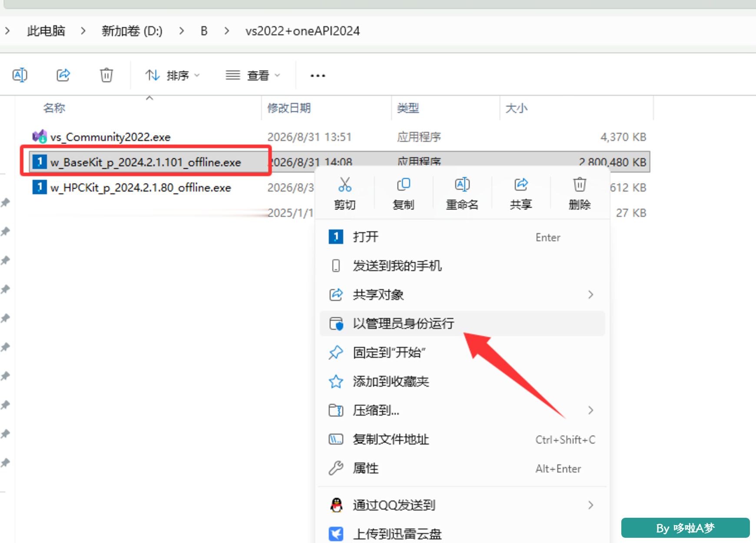Sort by the 大小 column header
The height and width of the screenshot is (543, 756).
pyautogui.click(x=517, y=108)
